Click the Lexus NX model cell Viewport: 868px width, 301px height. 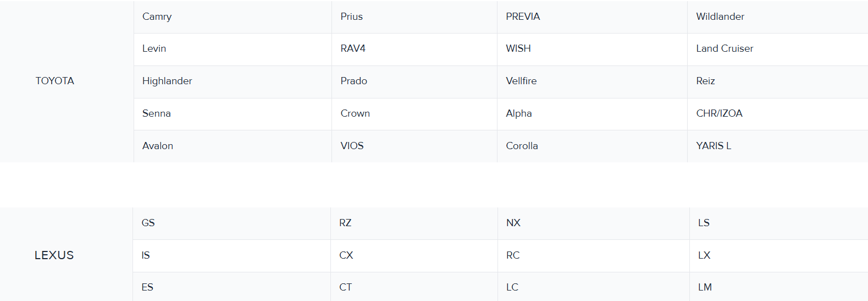pyautogui.click(x=513, y=223)
